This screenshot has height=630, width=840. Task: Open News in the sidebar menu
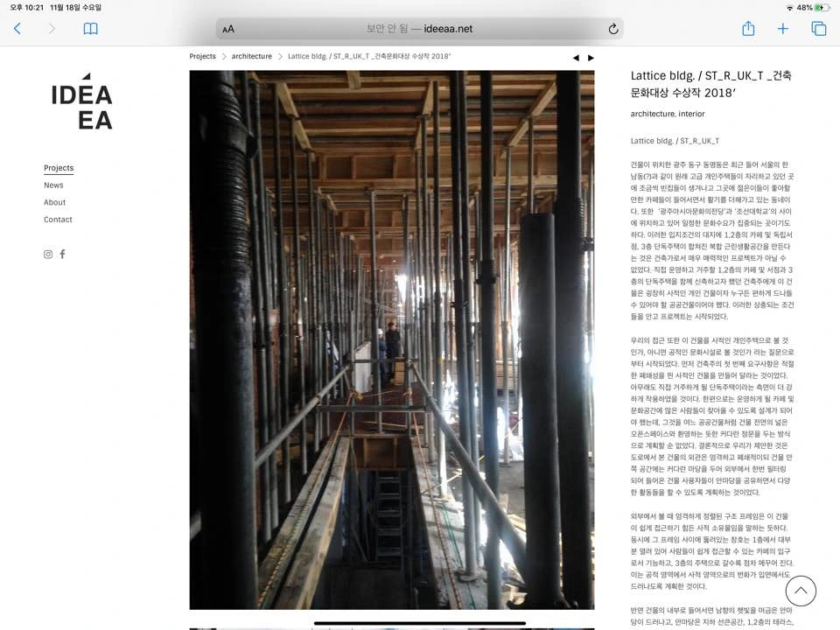coord(53,185)
